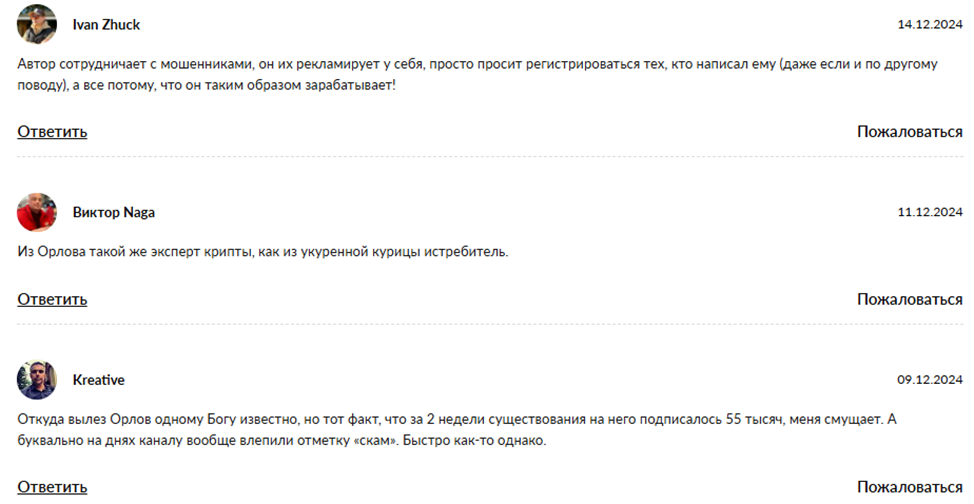The image size is (974, 504).
Task: Click the username Виктор Naga
Action: click(x=114, y=213)
